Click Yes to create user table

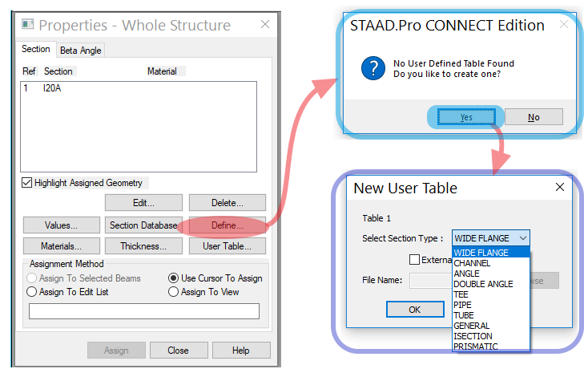coord(466,117)
